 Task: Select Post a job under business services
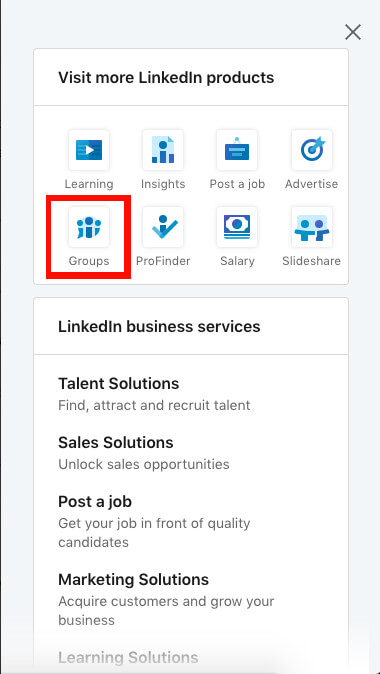(95, 501)
